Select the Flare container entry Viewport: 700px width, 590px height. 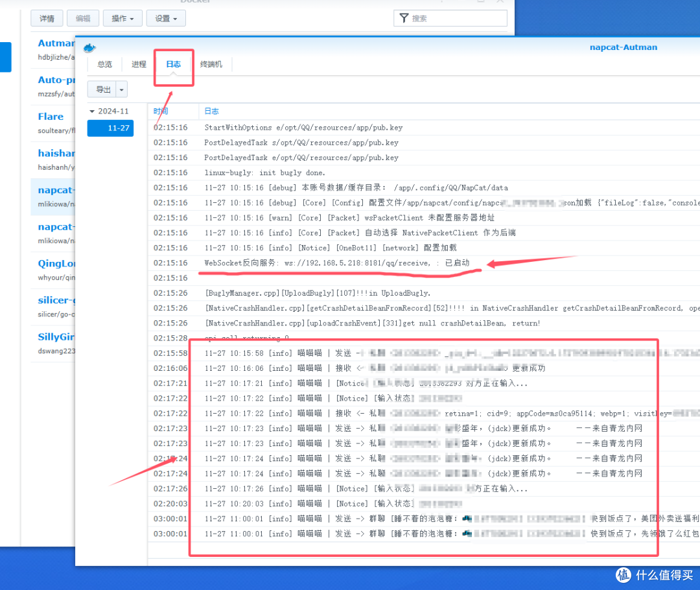pos(52,123)
